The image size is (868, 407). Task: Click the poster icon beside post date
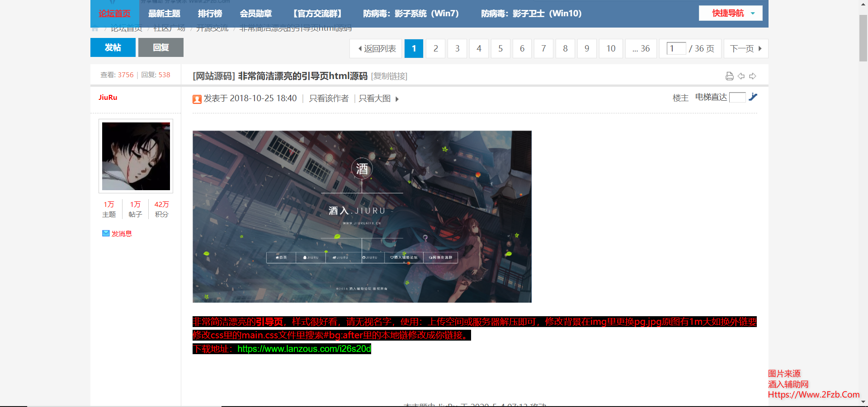(x=197, y=99)
